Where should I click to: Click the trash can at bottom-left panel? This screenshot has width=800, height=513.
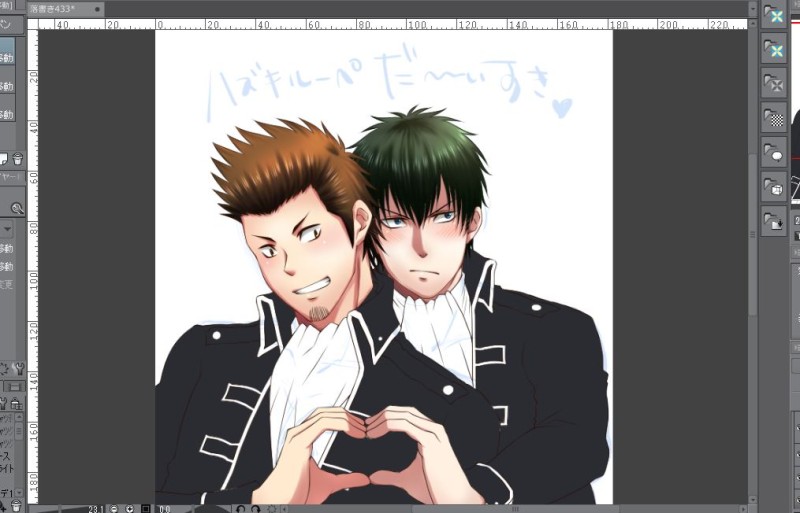click(16, 506)
